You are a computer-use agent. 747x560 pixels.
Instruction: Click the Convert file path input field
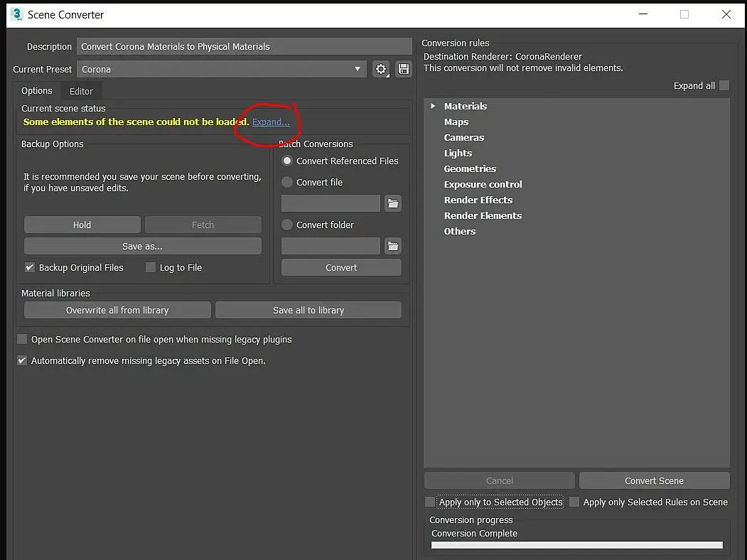(330, 203)
